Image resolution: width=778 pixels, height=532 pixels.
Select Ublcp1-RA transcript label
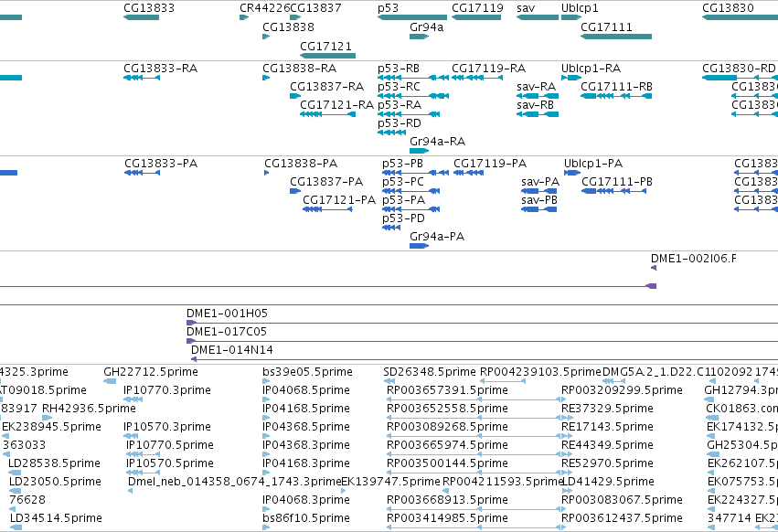click(x=591, y=69)
